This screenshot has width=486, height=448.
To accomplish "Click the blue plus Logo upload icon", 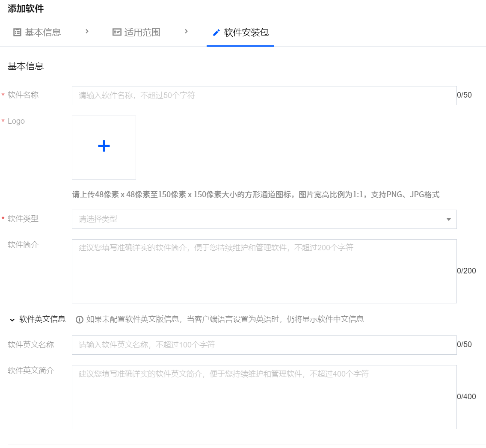I will point(104,146).
